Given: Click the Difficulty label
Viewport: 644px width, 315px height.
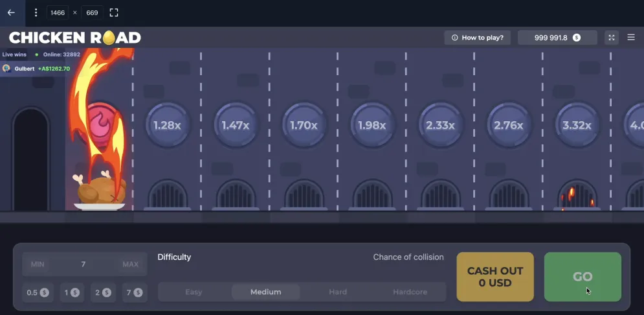Looking at the screenshot, I should (174, 257).
